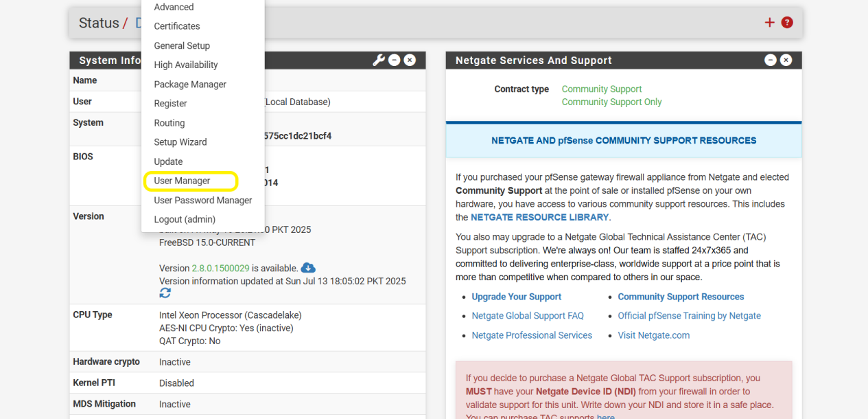868x419 pixels.
Task: Select High Availability in the menu
Action: [x=186, y=65]
